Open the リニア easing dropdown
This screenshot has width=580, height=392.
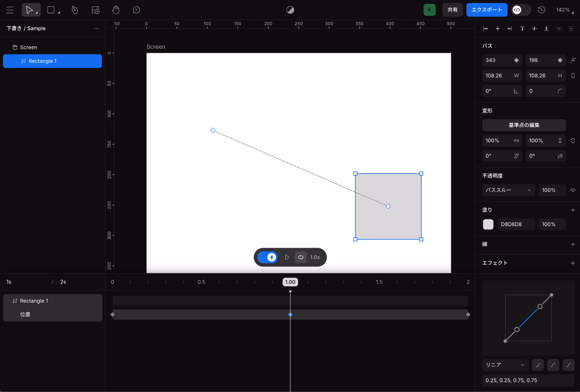pos(505,365)
